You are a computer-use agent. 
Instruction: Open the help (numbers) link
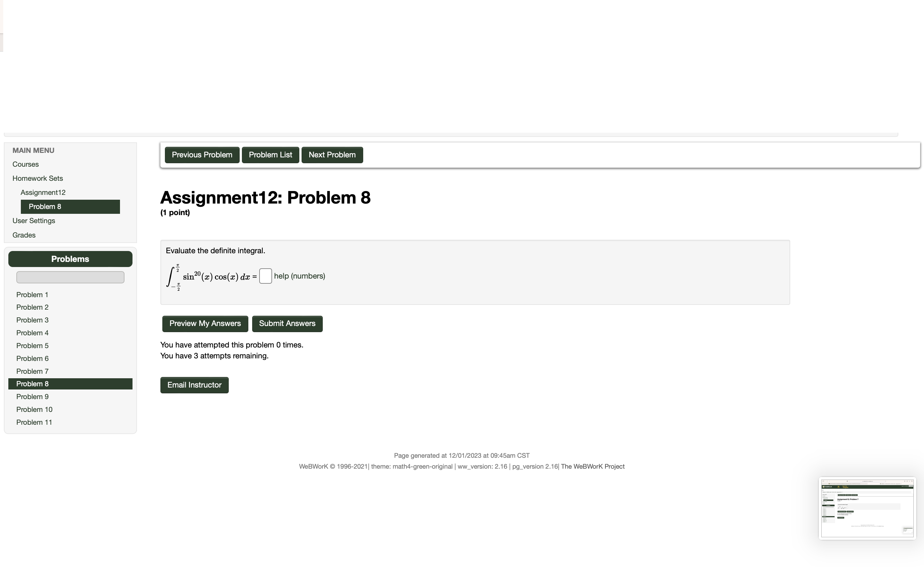tap(299, 276)
